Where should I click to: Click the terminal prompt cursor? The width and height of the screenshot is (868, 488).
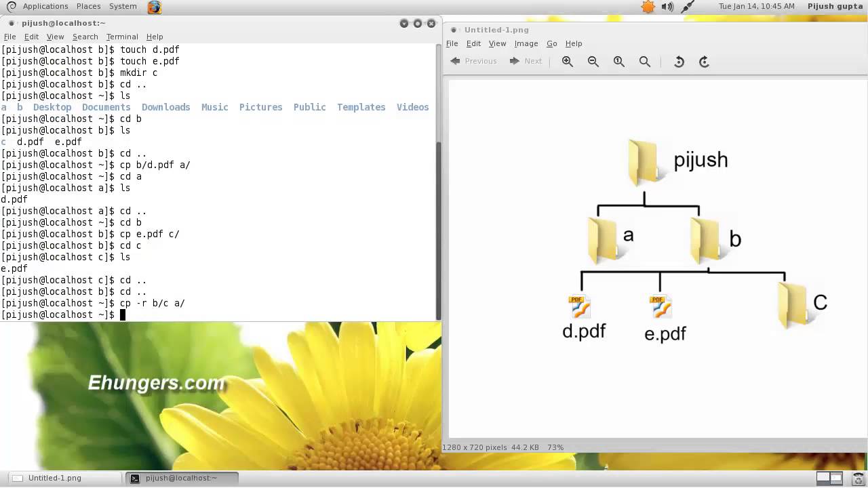coord(123,314)
